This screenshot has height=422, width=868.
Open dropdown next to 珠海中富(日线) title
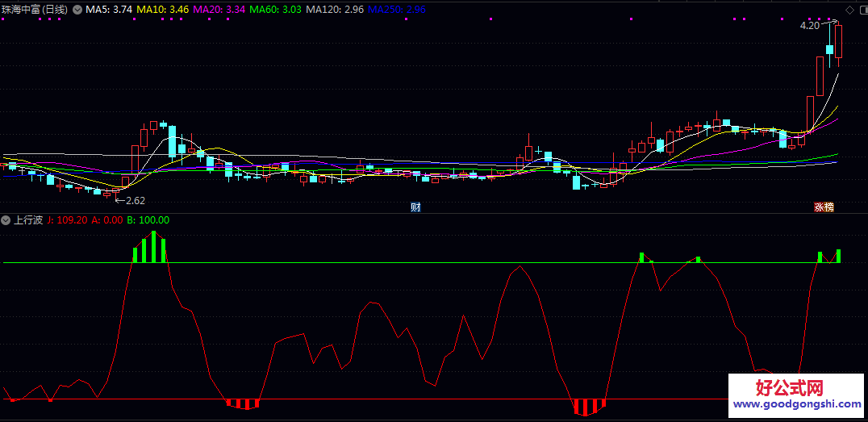[77, 10]
